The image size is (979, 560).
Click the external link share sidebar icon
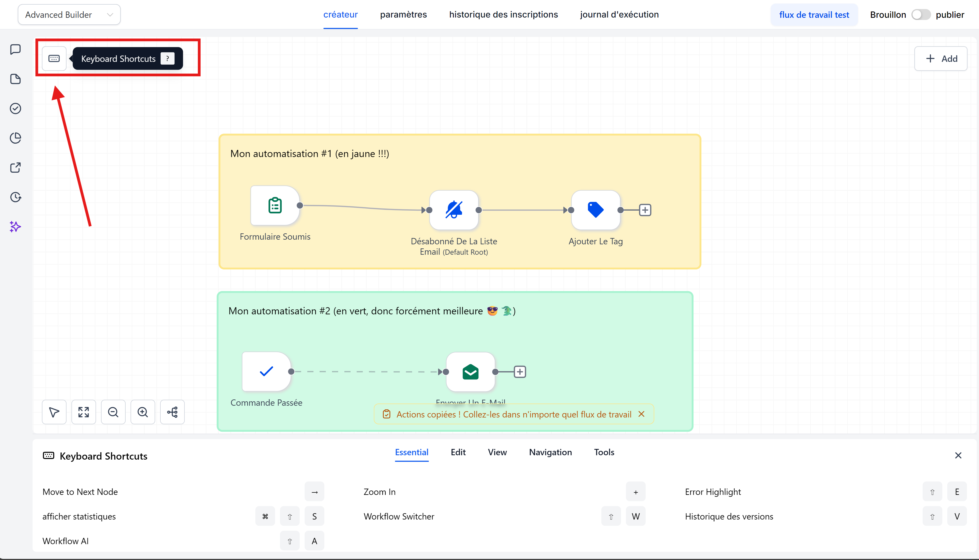coord(15,168)
